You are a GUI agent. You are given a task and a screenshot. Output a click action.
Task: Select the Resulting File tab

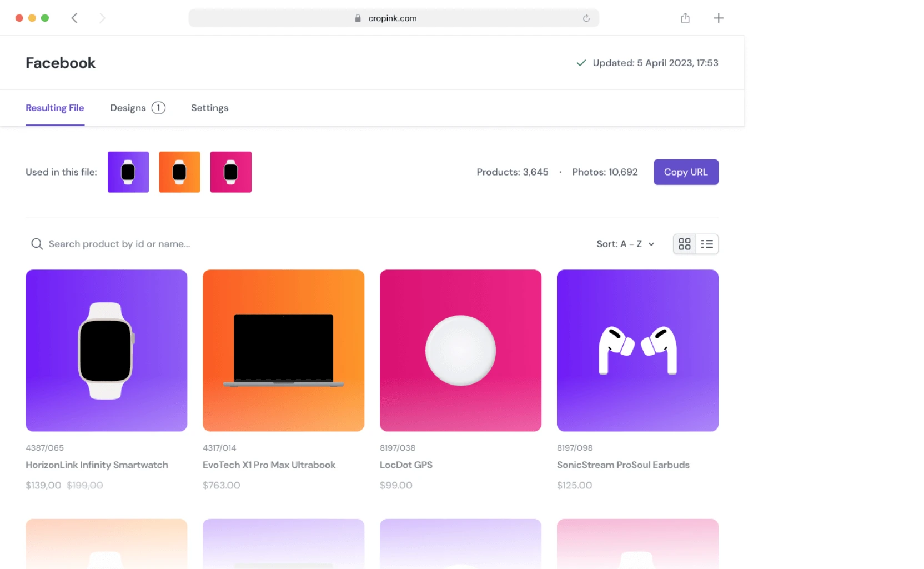(54, 108)
